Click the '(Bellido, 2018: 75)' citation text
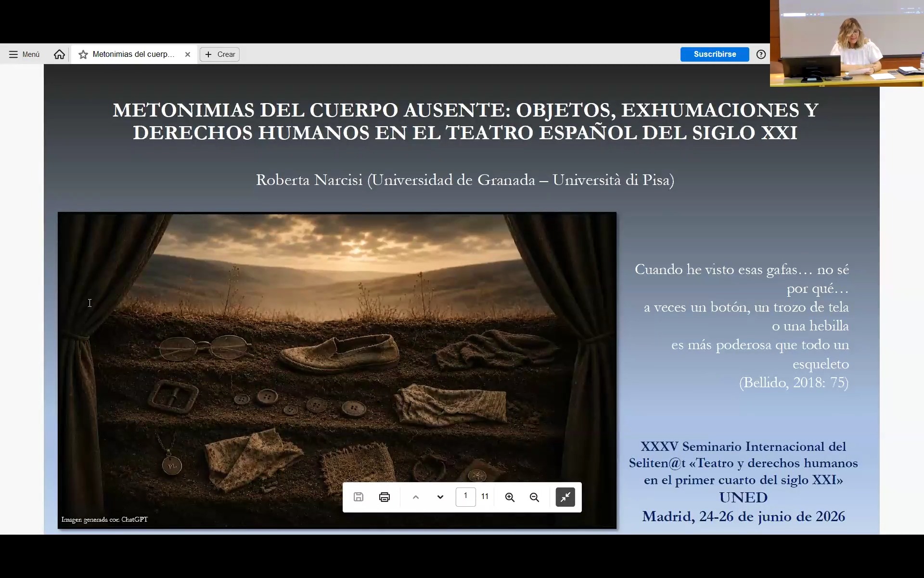 (x=794, y=382)
